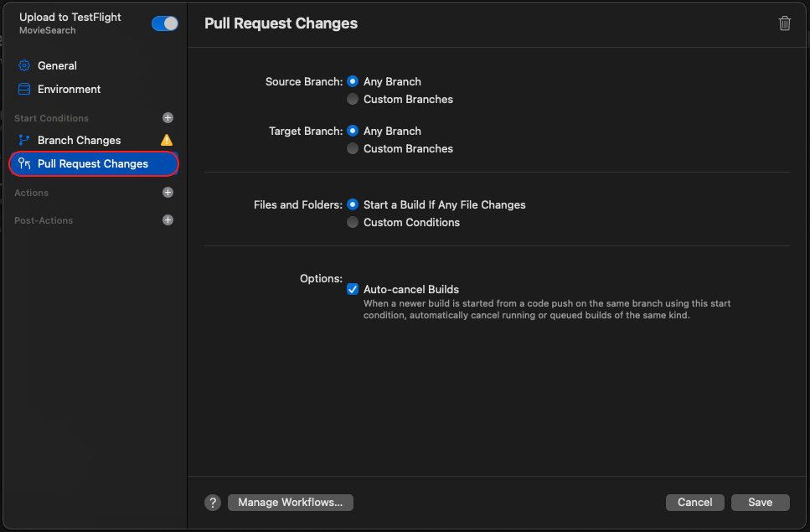
Task: Uncheck Auto-cancel Builds checkbox
Action: point(353,289)
